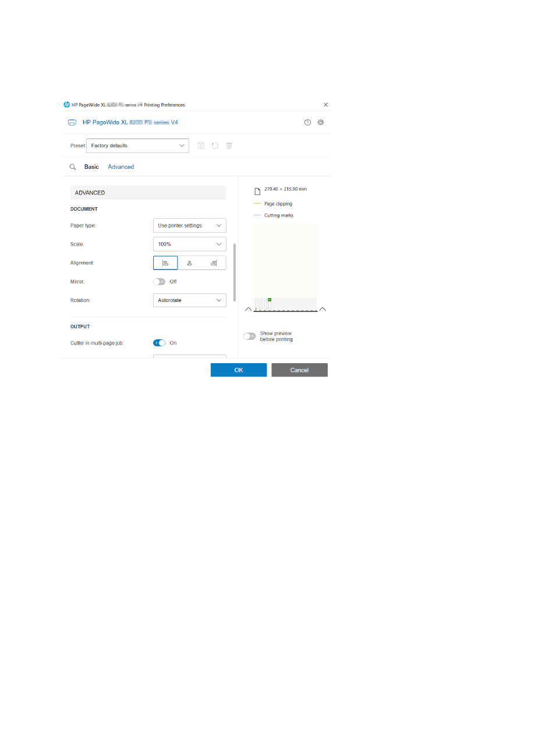Close the Printing Preferences dialog

tap(325, 105)
